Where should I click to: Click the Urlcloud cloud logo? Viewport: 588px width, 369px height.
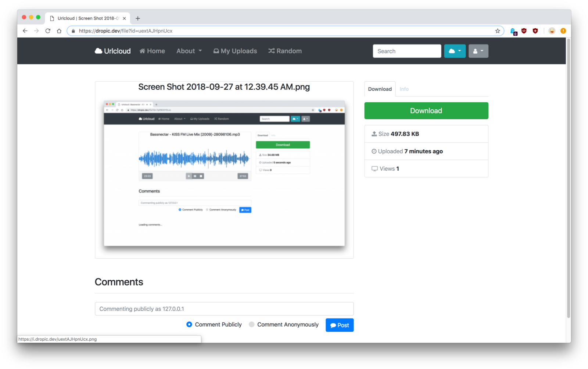112,51
